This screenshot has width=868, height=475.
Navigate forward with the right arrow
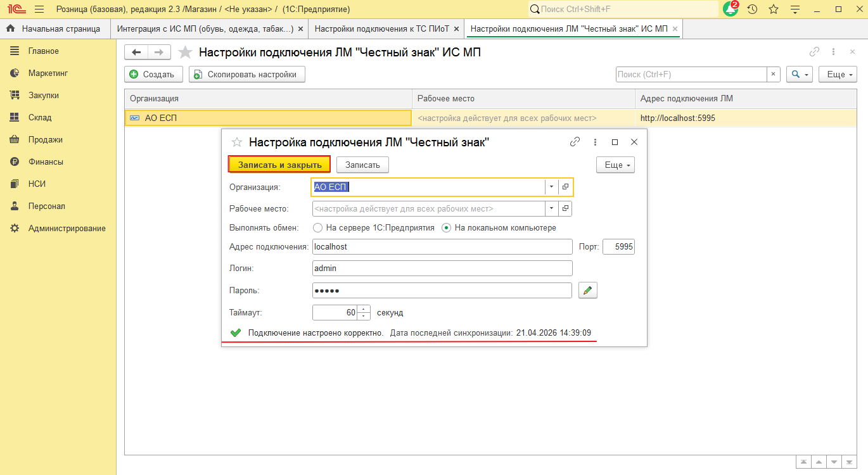pyautogui.click(x=159, y=53)
